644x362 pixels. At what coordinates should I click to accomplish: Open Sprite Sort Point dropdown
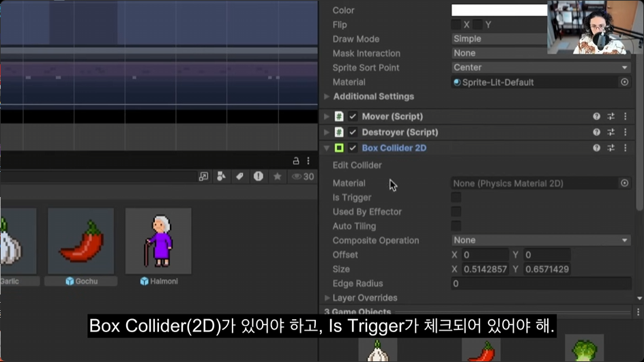coord(541,67)
